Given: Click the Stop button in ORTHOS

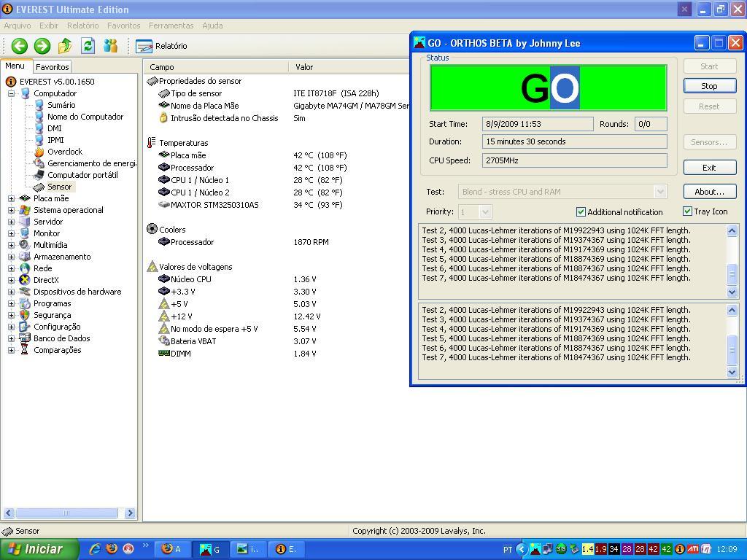Looking at the screenshot, I should pyautogui.click(x=709, y=86).
